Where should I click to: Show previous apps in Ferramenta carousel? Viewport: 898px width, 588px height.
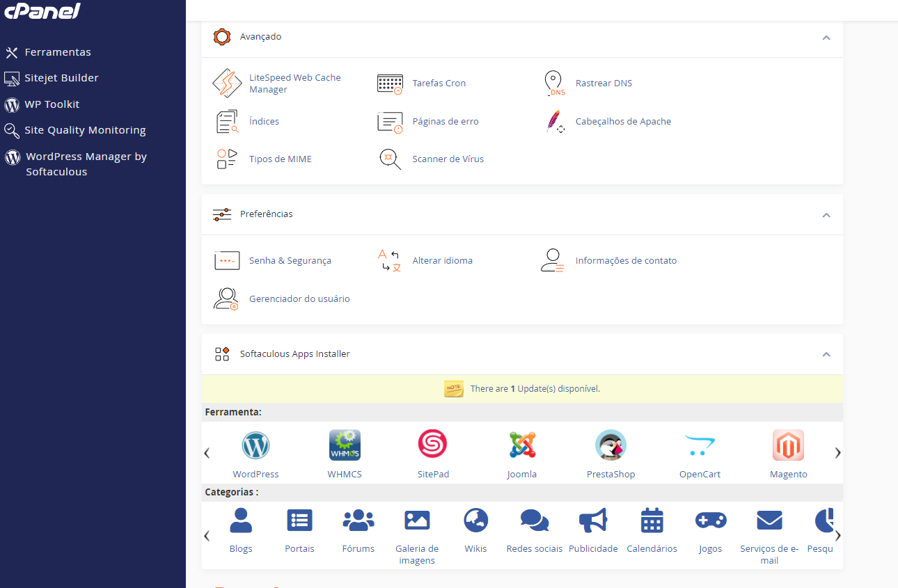click(x=207, y=453)
